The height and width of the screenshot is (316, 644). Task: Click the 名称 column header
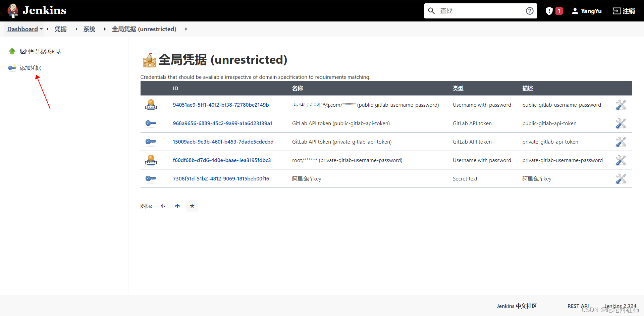click(297, 88)
